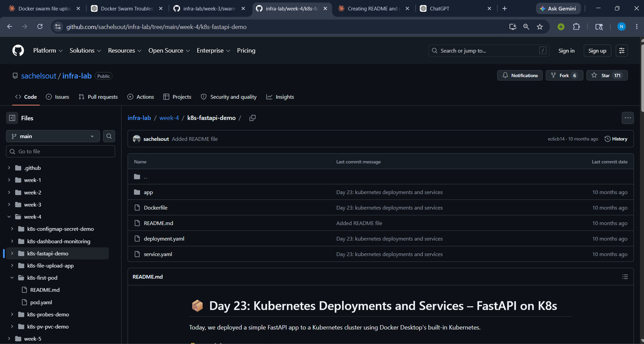View site information icon in address bar
This screenshot has height=344, width=644.
(58, 26)
